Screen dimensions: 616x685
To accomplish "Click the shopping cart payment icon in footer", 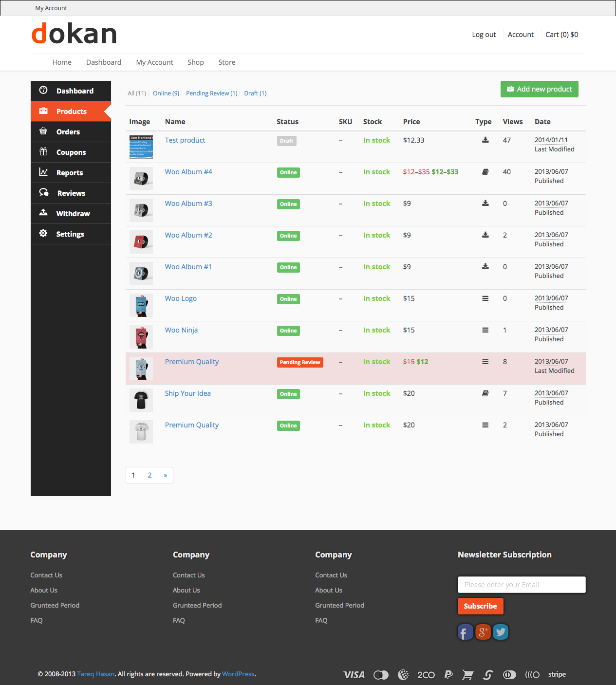I will [x=467, y=675].
